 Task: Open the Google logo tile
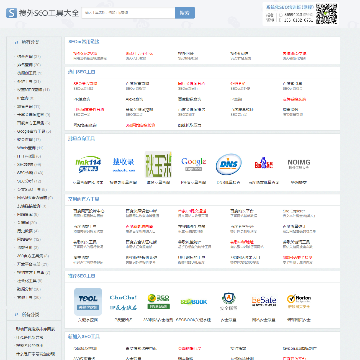click(194, 164)
